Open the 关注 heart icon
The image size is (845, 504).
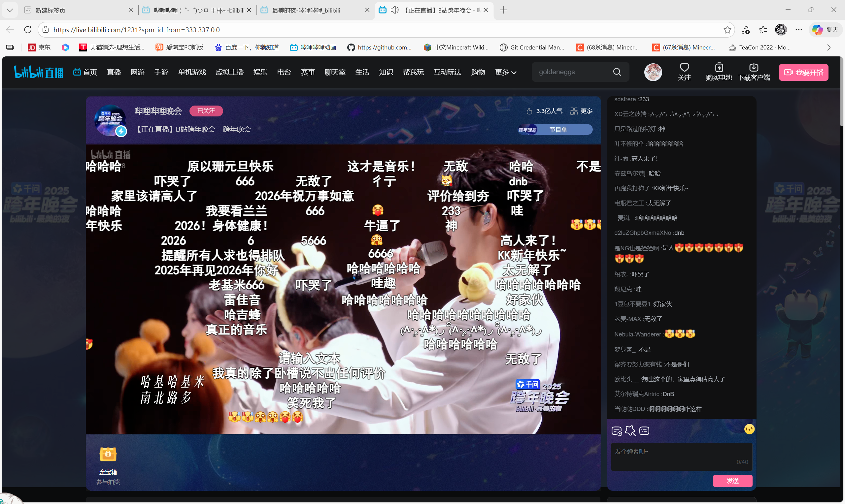tap(684, 67)
